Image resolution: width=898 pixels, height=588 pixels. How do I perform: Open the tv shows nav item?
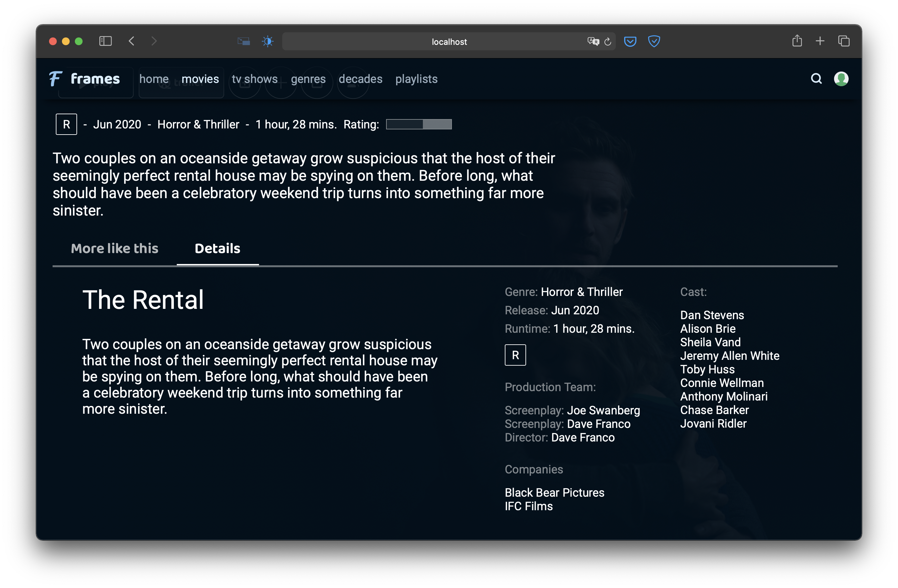[255, 79]
